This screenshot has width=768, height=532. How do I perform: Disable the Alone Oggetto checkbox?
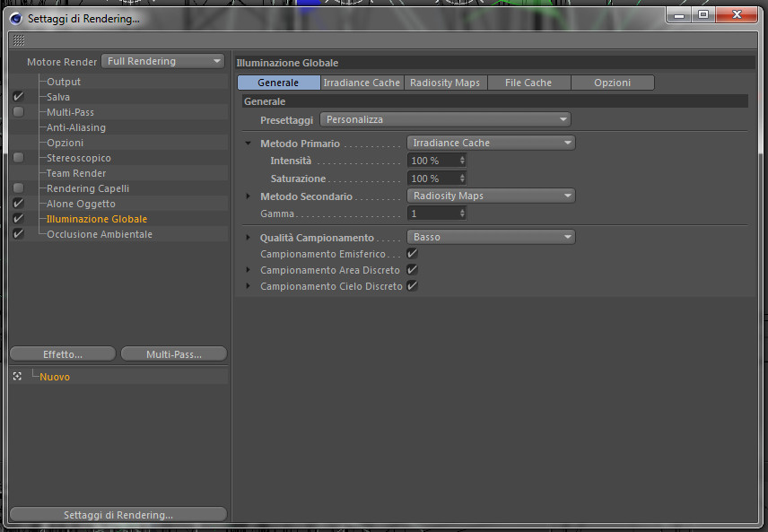coord(18,203)
